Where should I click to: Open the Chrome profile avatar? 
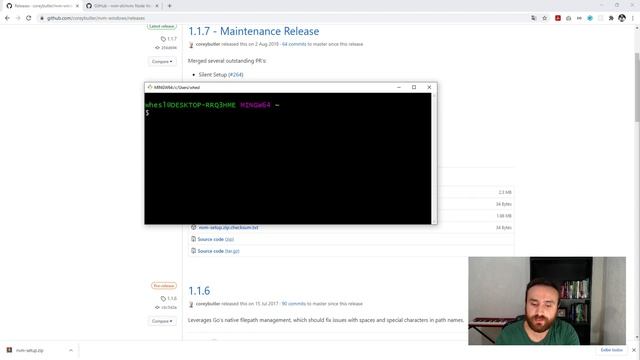[622, 18]
